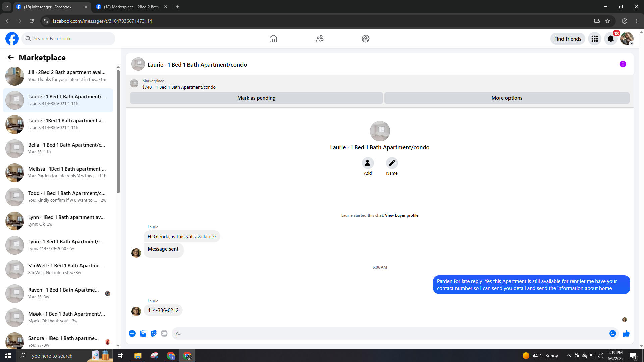
Task: Open the notifications bell icon
Action: pyautogui.click(x=611, y=39)
